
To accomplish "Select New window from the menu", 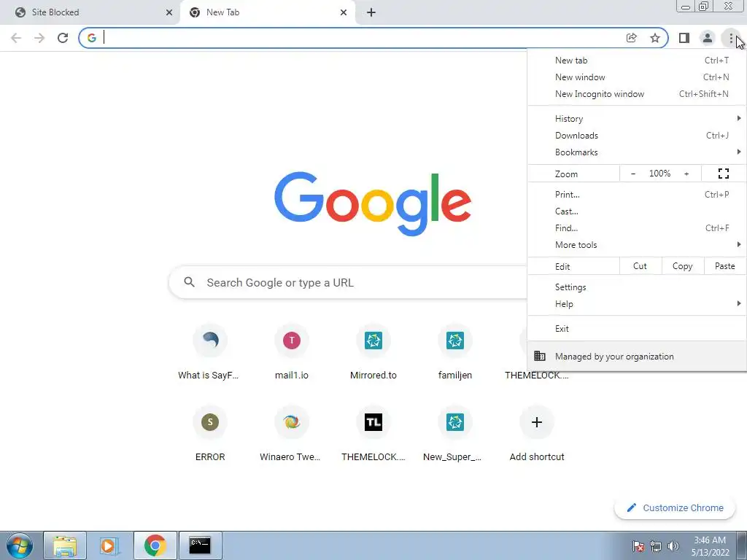I will tap(637, 77).
